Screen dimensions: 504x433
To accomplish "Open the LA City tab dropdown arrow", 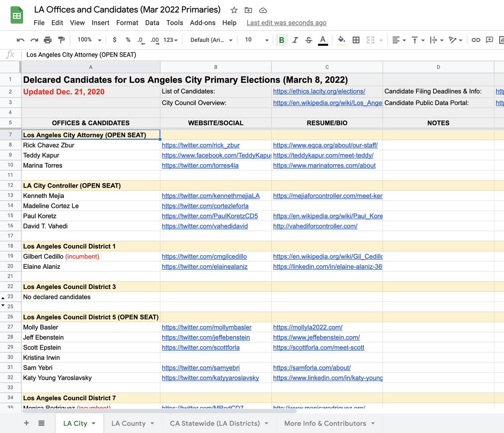I will [93, 423].
